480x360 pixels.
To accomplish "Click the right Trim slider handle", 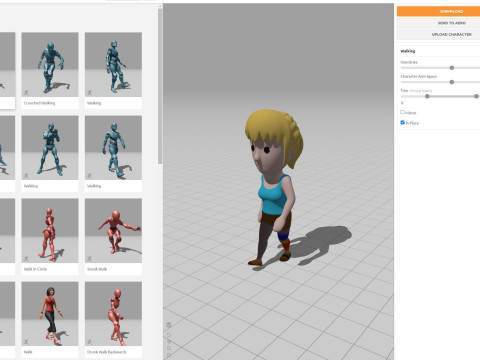I will 476,96.
